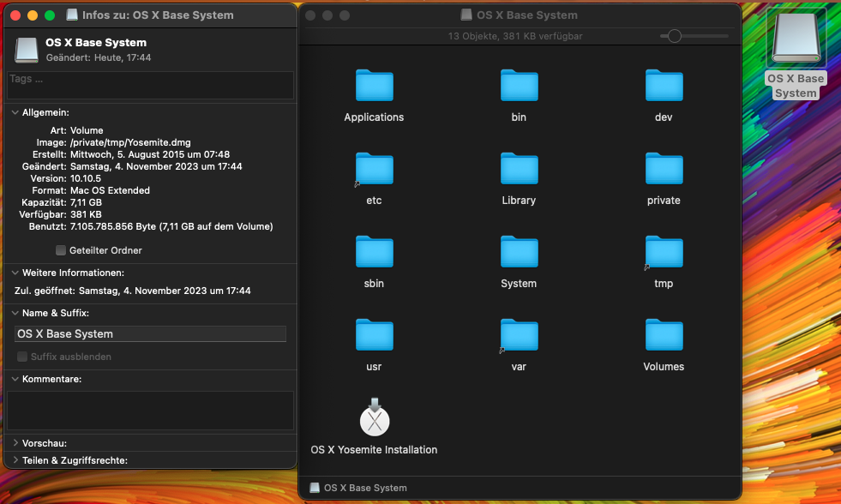Click the Geändert: Heute, 17:44 header text
Image resolution: width=841 pixels, height=504 pixels.
point(99,57)
